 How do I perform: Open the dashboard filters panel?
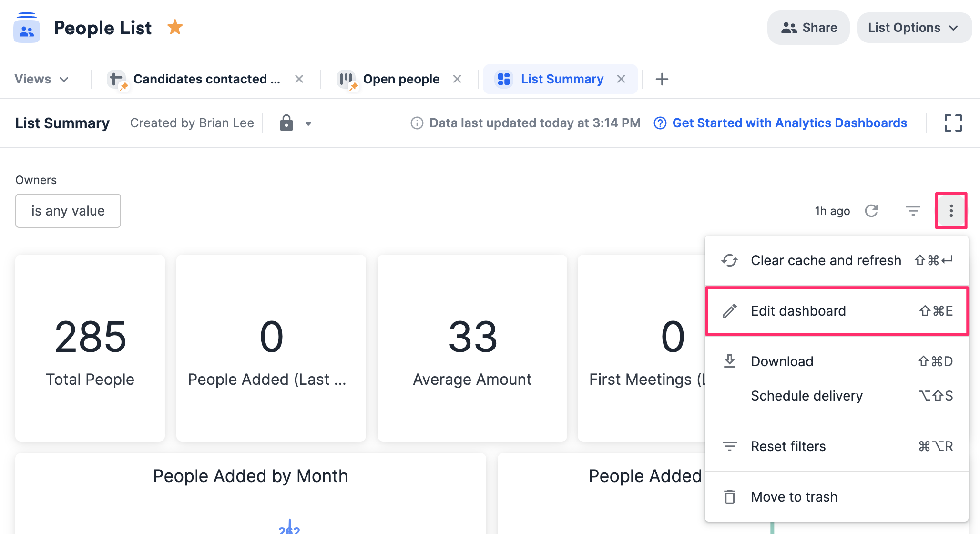[x=913, y=210]
